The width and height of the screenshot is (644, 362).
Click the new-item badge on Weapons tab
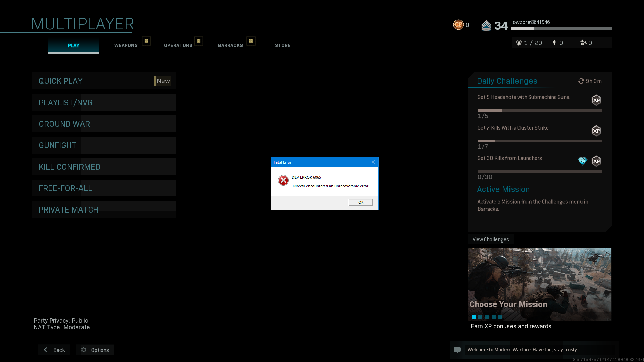146,41
